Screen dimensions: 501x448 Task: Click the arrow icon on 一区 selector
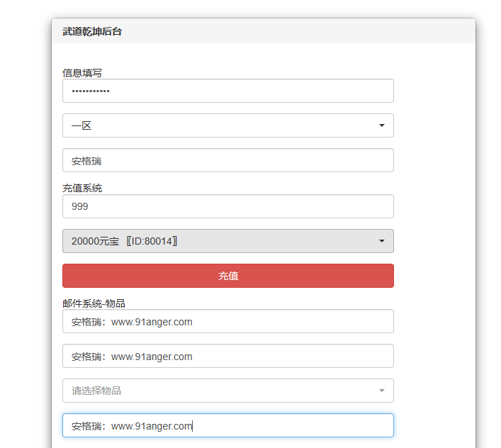(x=382, y=125)
